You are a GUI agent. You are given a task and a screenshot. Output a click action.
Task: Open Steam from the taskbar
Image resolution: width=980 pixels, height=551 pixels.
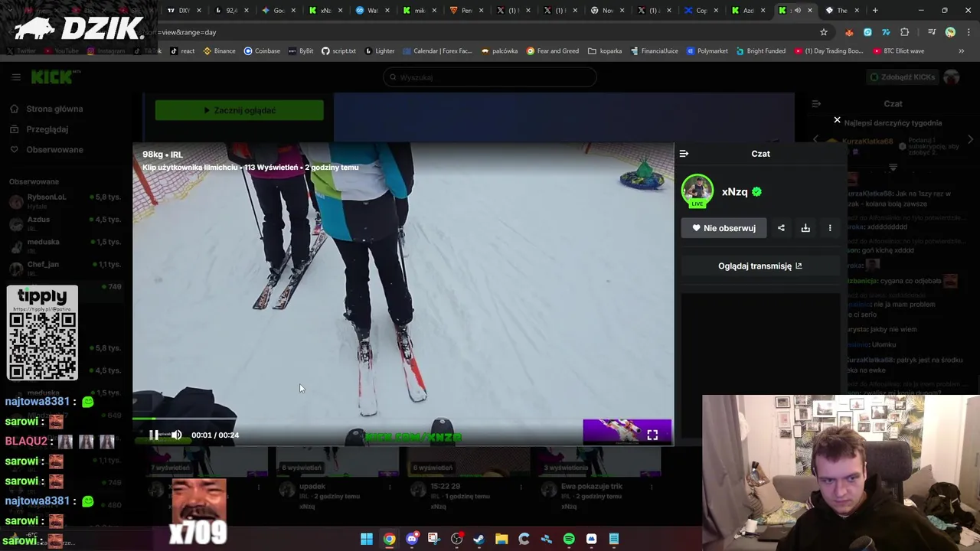(479, 539)
